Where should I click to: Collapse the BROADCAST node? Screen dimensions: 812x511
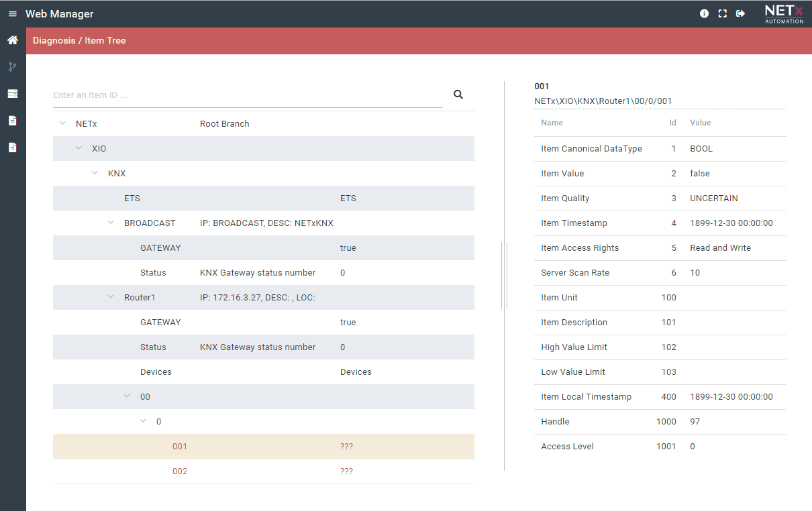111,223
